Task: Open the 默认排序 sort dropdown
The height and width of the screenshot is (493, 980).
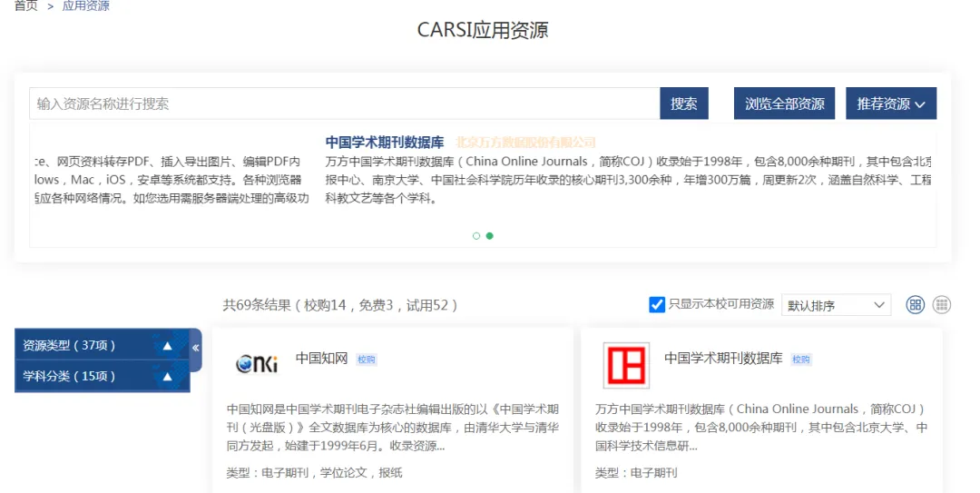Action: pyautogui.click(x=836, y=305)
